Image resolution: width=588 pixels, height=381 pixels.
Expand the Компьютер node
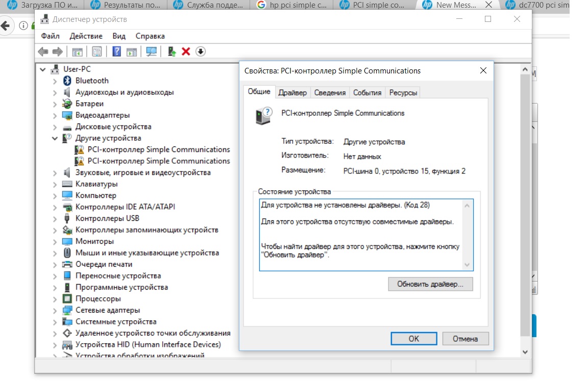(x=55, y=195)
